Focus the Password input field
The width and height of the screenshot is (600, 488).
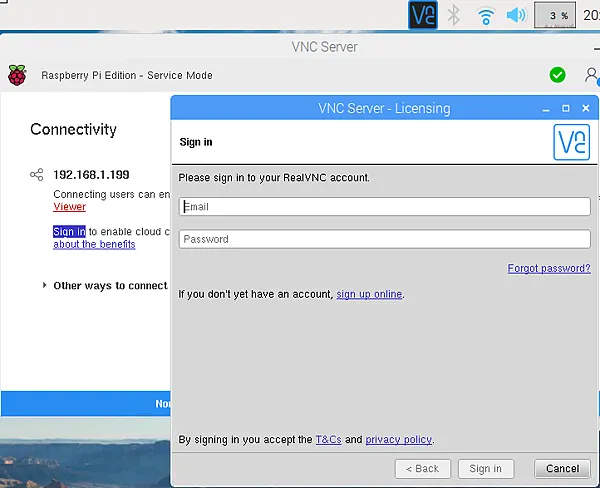(x=385, y=239)
